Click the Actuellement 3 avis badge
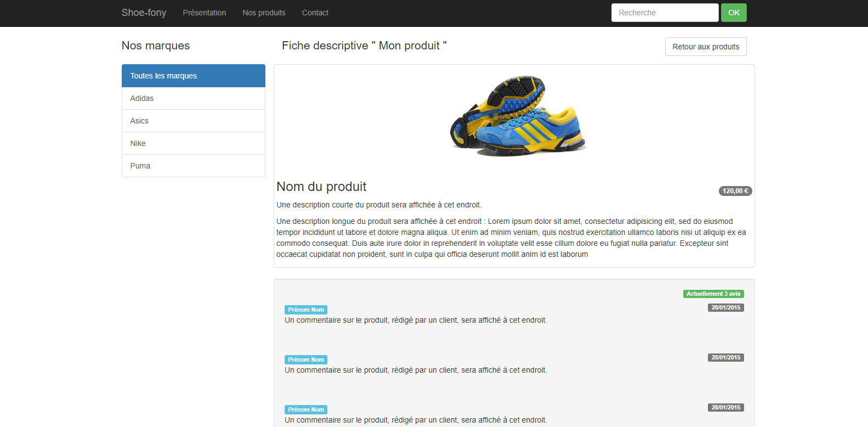 [713, 294]
